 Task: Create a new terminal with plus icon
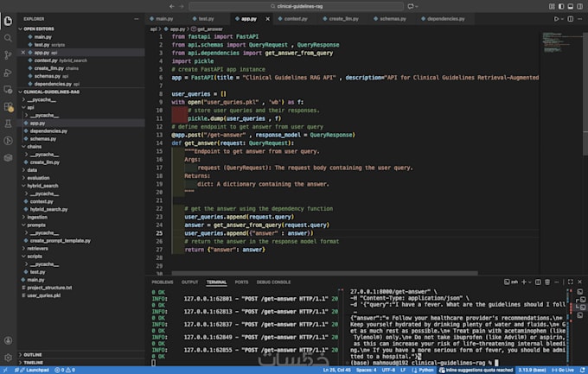[524, 282]
